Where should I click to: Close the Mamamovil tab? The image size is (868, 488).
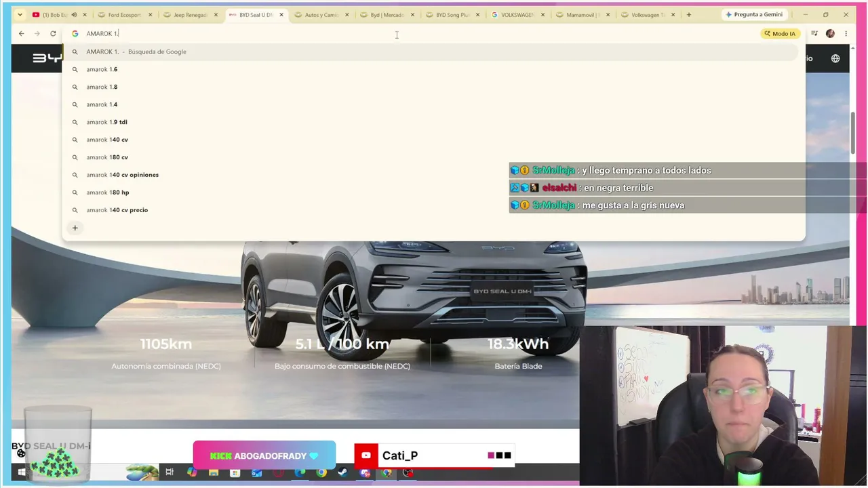click(608, 15)
